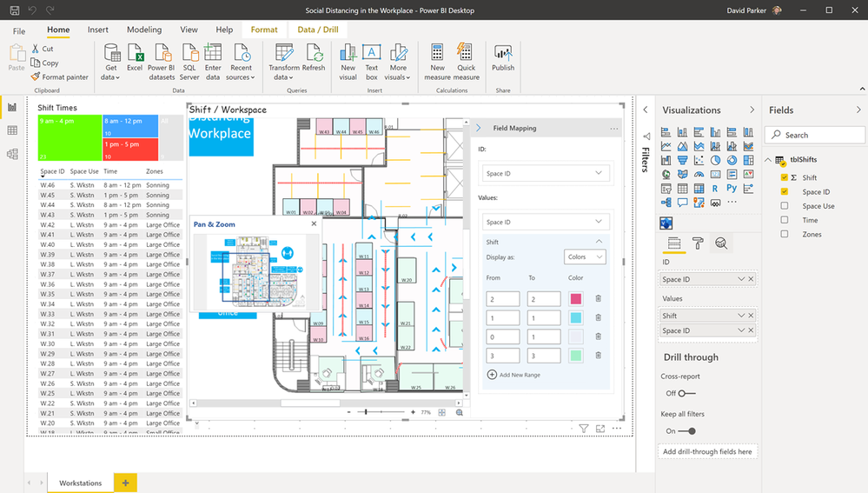This screenshot has height=493, width=868.
Task: Uncheck the Space ID field
Action: 785,191
